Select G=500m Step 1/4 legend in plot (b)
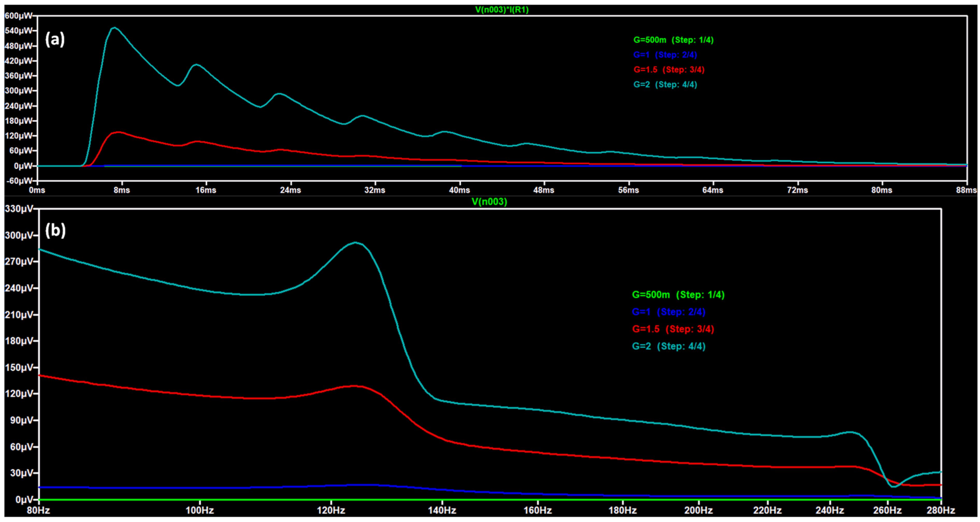 pyautogui.click(x=678, y=295)
